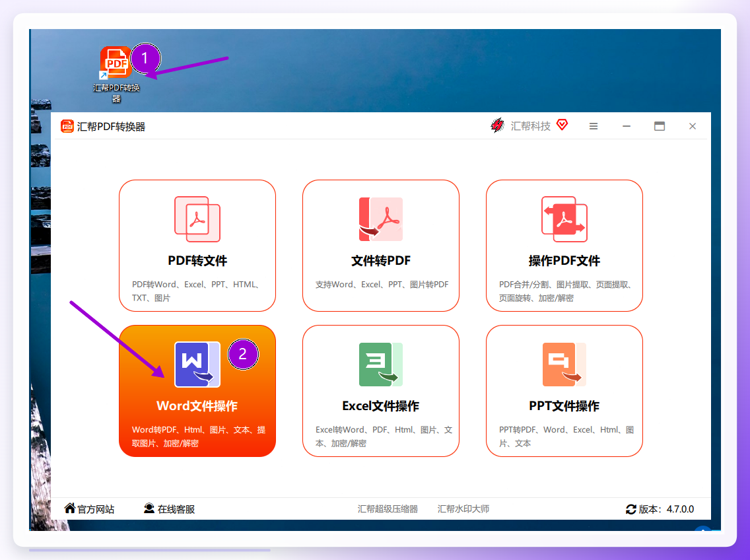Screen dimensions: 750x560
Task: Open the 汇帮超级压缩器 link
Action: coord(388,508)
